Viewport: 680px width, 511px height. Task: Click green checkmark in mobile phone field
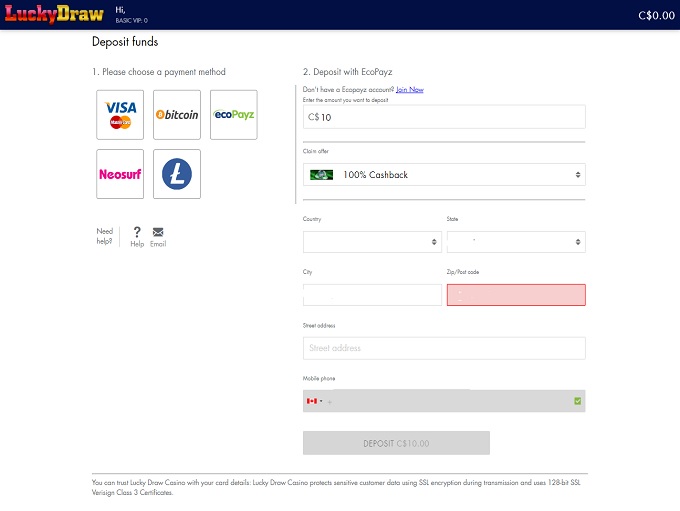point(578,401)
